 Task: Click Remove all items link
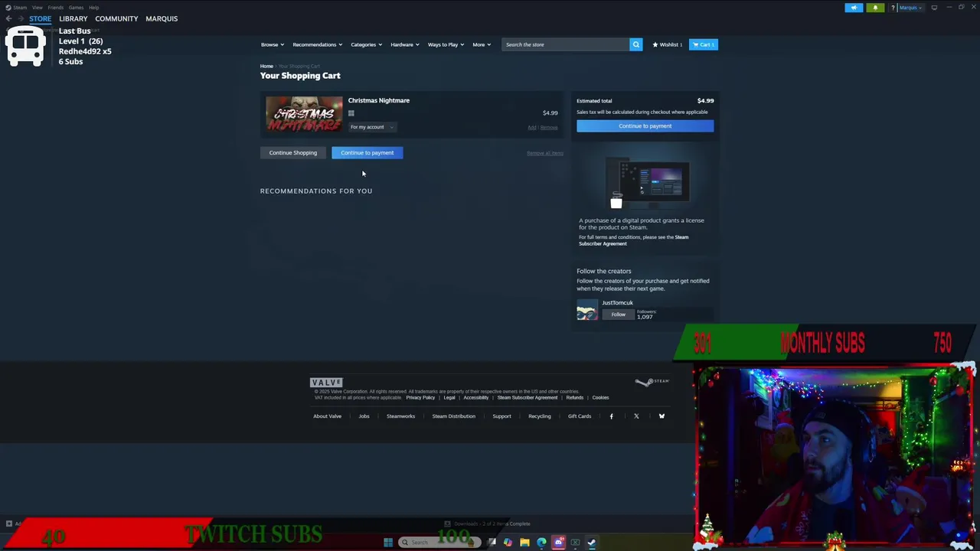point(545,153)
